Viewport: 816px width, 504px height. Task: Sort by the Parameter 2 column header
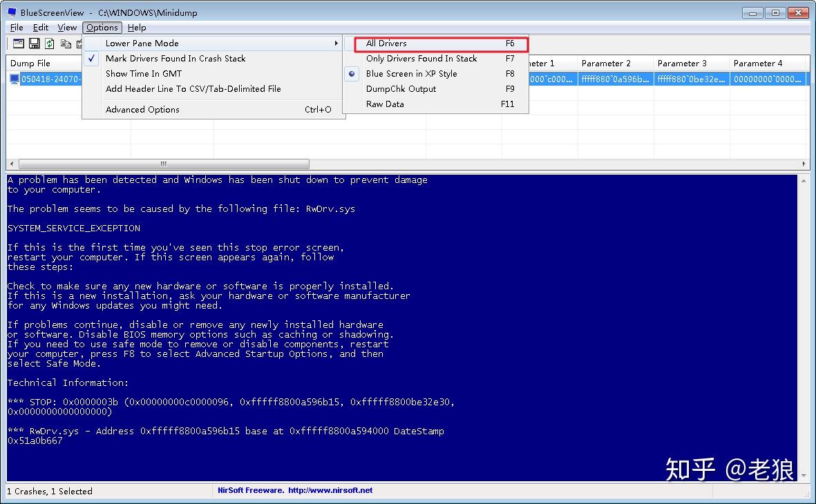tap(615, 63)
